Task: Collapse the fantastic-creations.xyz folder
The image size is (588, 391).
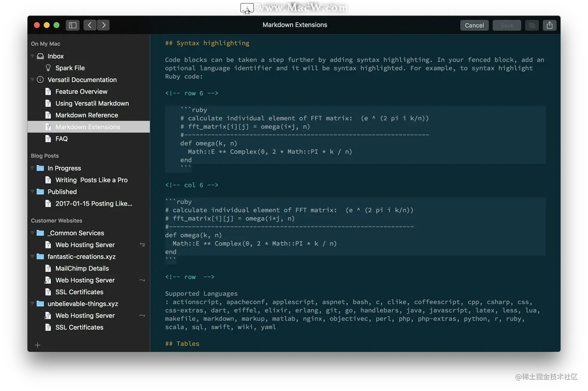Action: click(33, 257)
